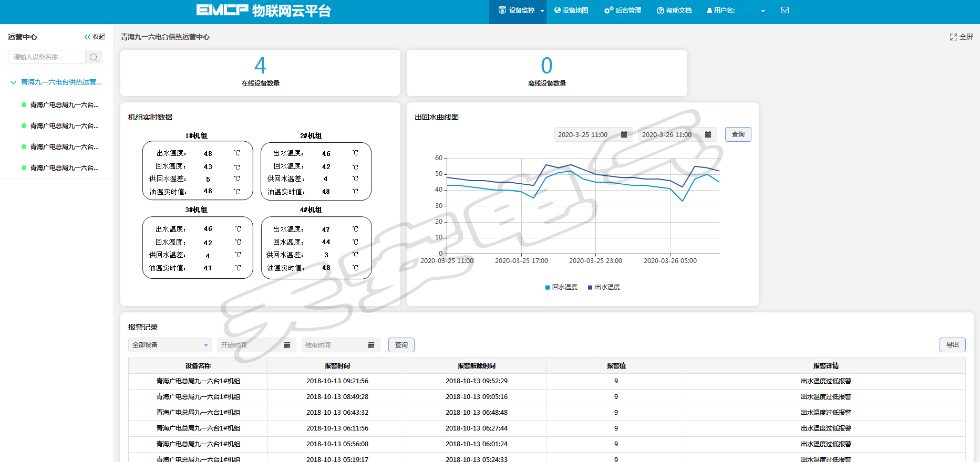
Task: Click the 报警解除时间 column header
Action: (x=477, y=366)
